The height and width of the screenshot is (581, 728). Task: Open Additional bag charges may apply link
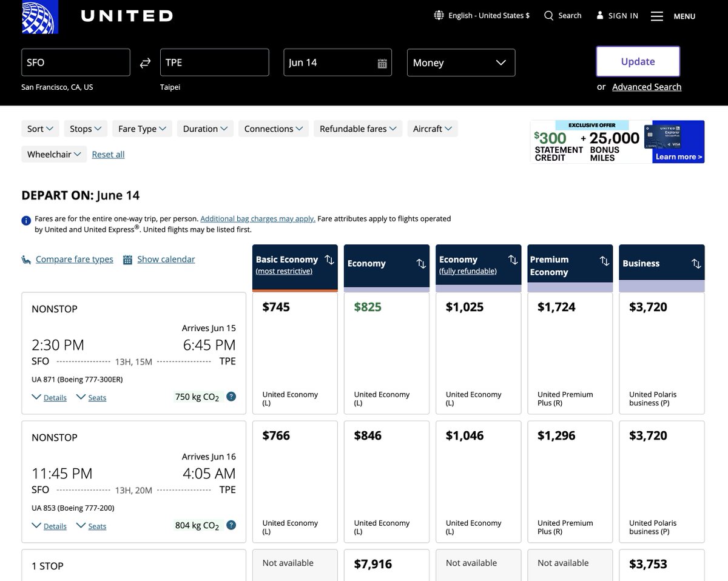point(258,218)
